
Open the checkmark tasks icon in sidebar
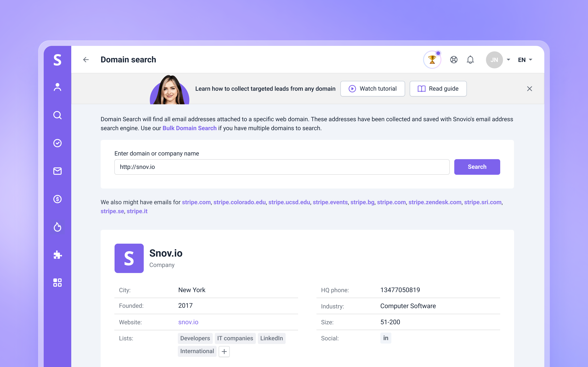point(57,143)
